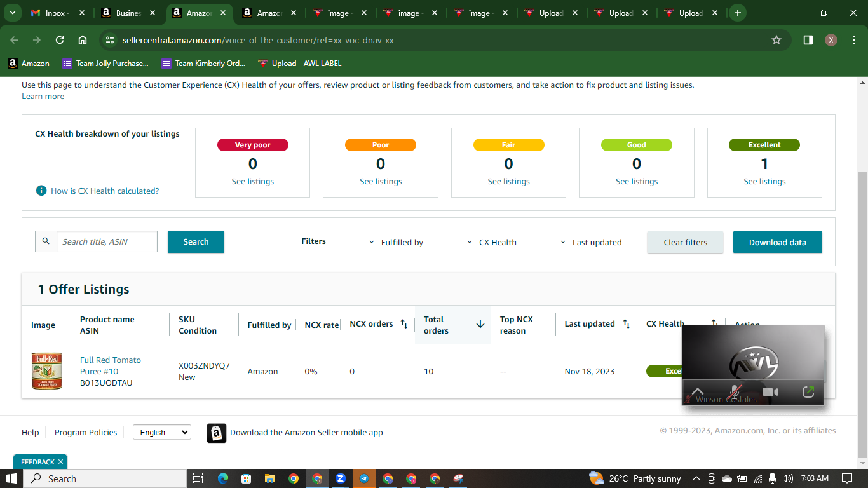Open the tab search dropdown in Chrome
Viewport: 868px width, 488px height.
[x=12, y=13]
